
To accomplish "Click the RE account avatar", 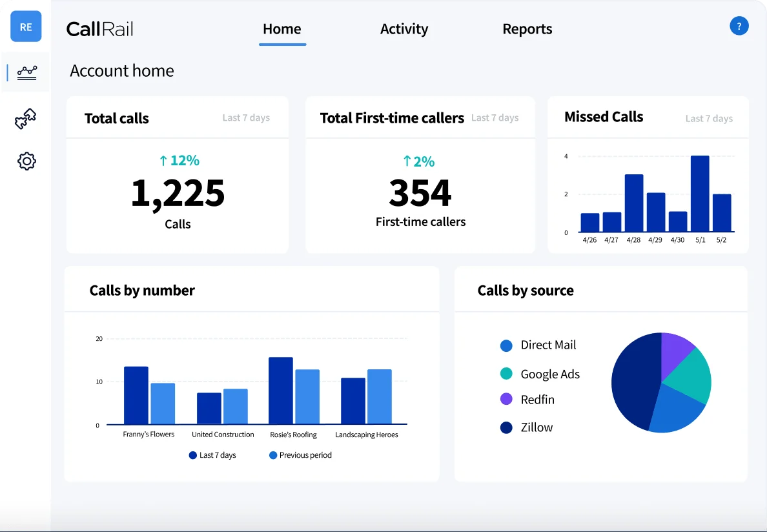I will coord(25,26).
